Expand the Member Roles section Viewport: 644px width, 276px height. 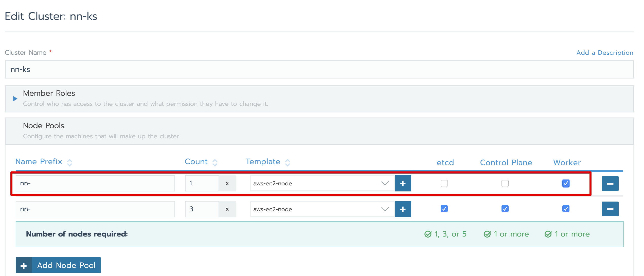coord(15,98)
